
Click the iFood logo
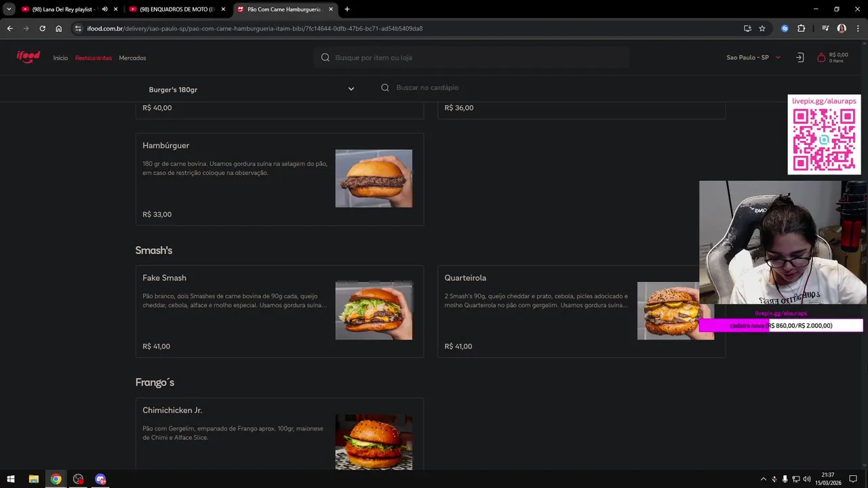tap(28, 57)
